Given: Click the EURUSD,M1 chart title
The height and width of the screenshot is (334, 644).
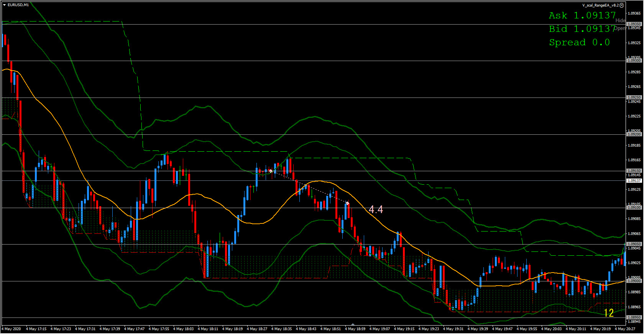Looking at the screenshot, I should click(x=18, y=5).
